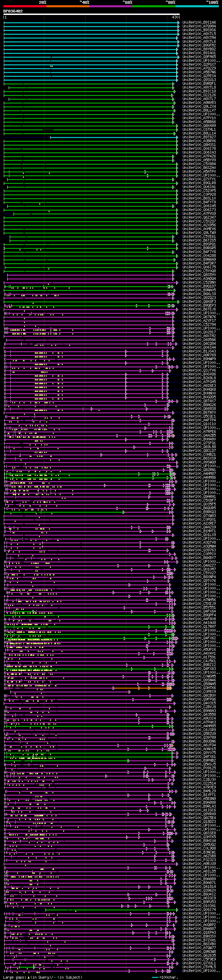Click the UniRef100_C6THL1 label
Image resolution: width=222 pixels, height=980 pixels.
[x=199, y=129]
